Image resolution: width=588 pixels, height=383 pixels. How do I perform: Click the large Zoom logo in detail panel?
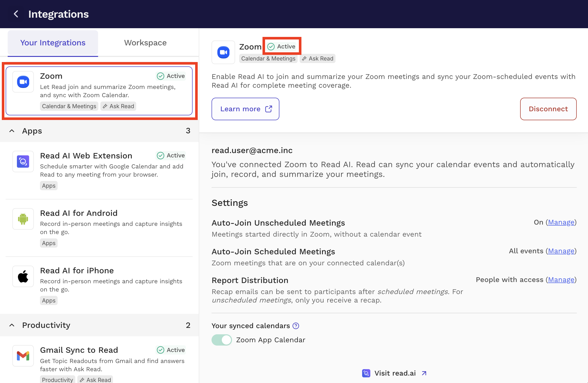click(223, 52)
